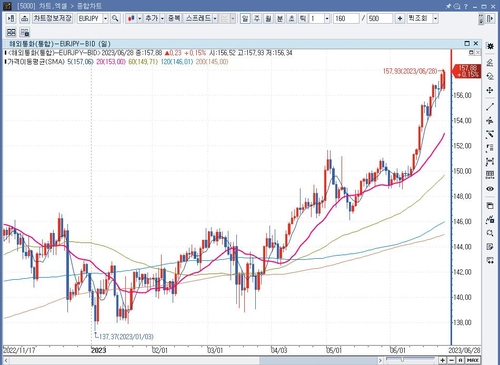Expand the 추가 dropdown arrow

[162, 18]
